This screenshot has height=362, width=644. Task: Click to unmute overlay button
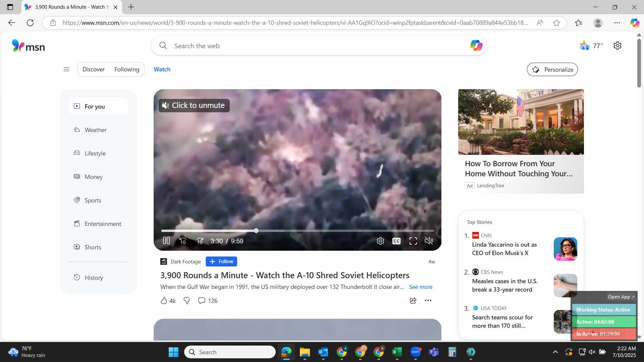coord(194,105)
